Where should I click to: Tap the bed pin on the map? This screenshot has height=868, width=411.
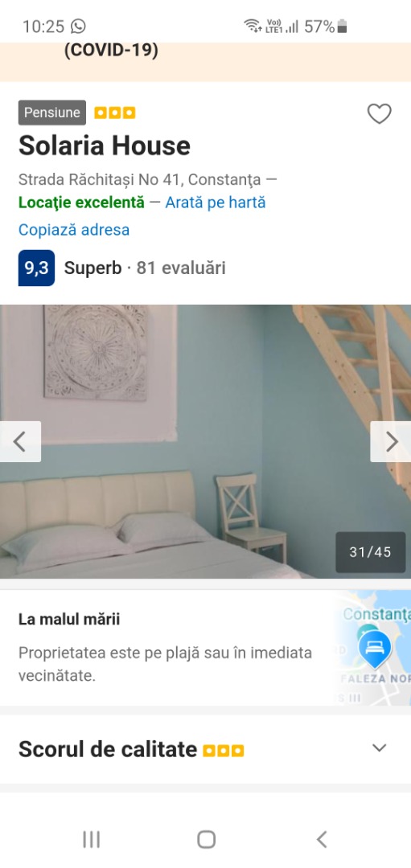tap(375, 649)
